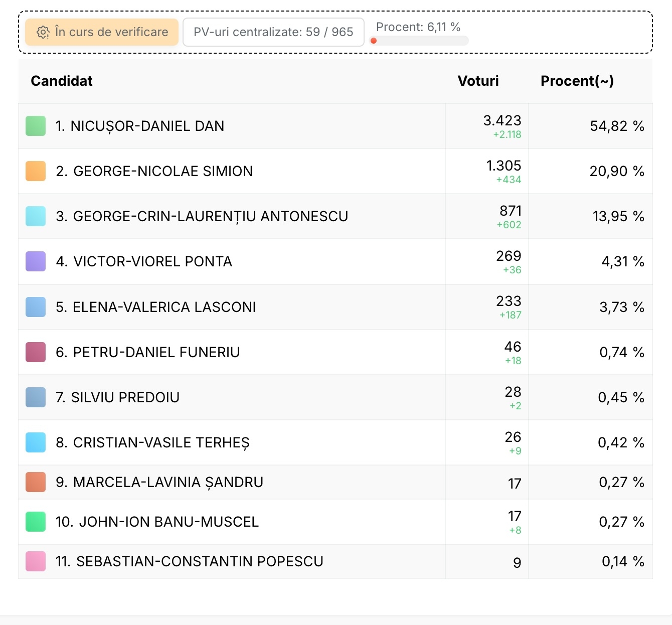
Task: Click the 3.423 vote count for Dan
Action: pyautogui.click(x=502, y=120)
